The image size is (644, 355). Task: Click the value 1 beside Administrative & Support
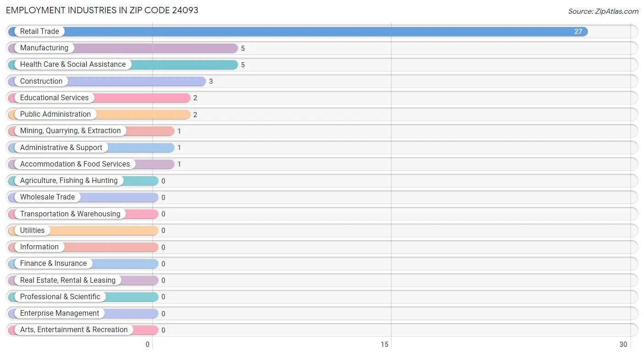click(x=180, y=148)
